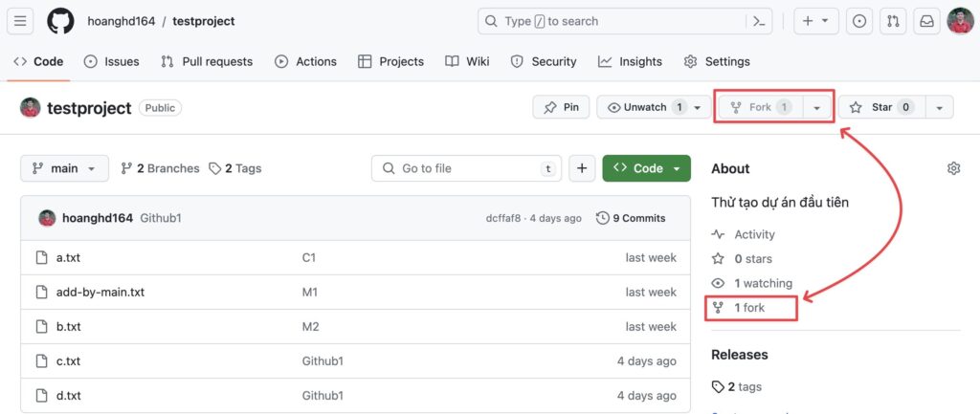Focus the Go to file search box

[x=466, y=168]
